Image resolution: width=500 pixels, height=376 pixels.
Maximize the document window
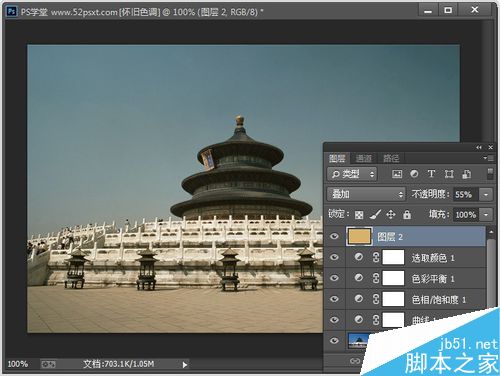pos(448,10)
